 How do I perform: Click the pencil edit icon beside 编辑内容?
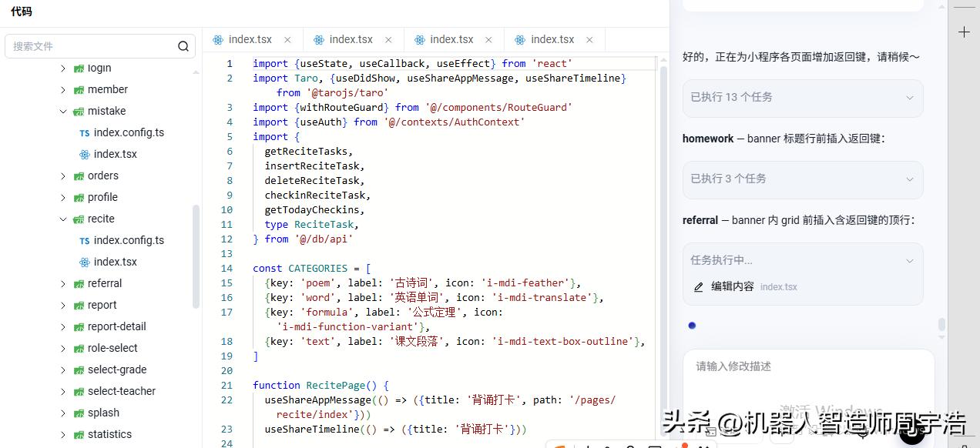[x=699, y=286]
